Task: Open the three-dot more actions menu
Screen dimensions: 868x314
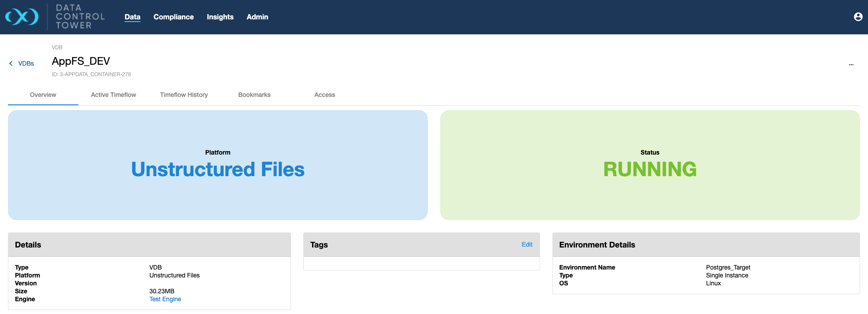Action: click(851, 64)
